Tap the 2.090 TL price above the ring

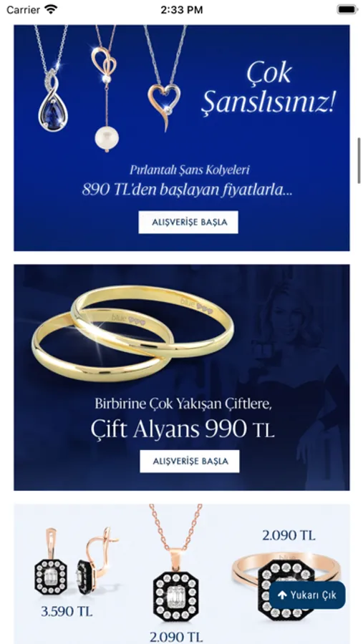click(x=289, y=535)
